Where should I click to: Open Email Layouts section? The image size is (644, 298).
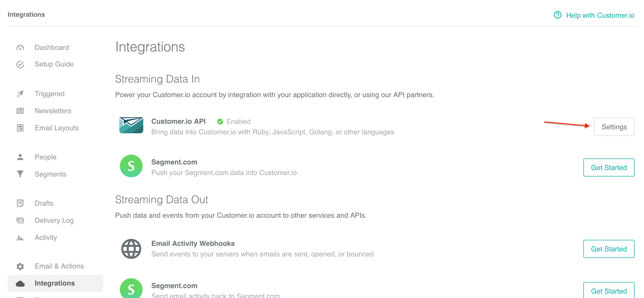tap(57, 128)
